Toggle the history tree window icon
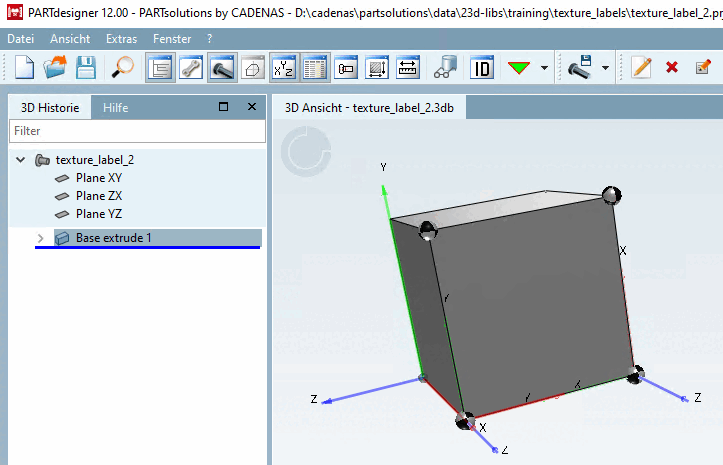 tap(160, 68)
